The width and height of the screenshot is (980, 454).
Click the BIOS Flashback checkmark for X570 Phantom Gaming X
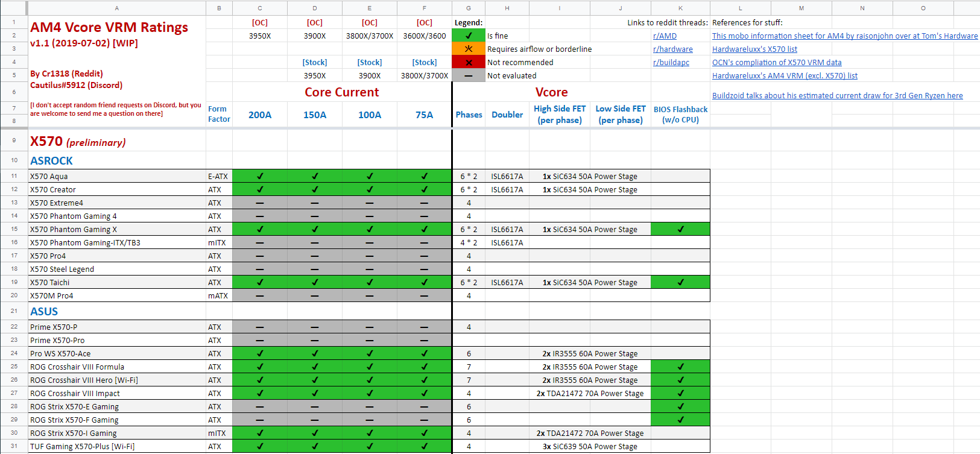(680, 229)
